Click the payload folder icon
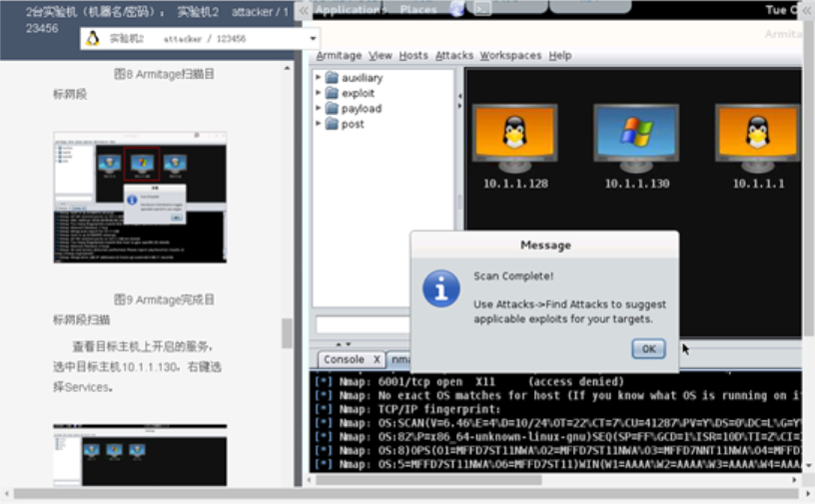Image resolution: width=815 pixels, height=504 pixels. click(x=332, y=109)
